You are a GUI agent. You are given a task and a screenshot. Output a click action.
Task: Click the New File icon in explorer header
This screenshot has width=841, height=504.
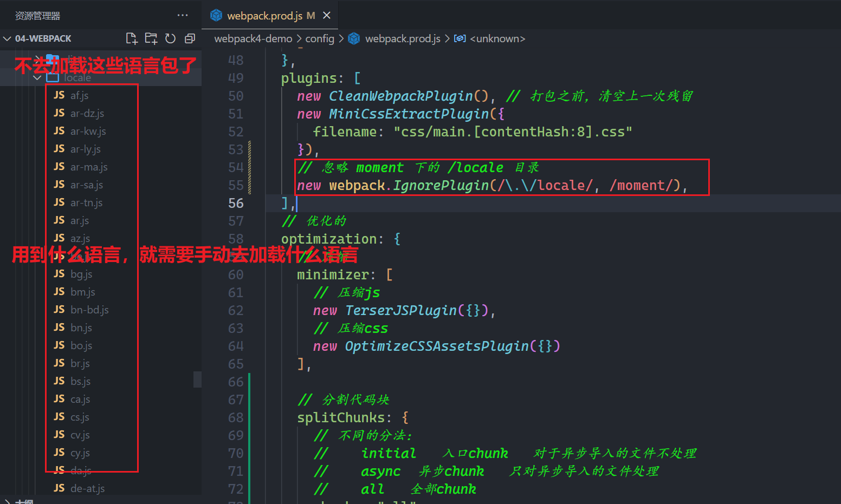(x=132, y=38)
